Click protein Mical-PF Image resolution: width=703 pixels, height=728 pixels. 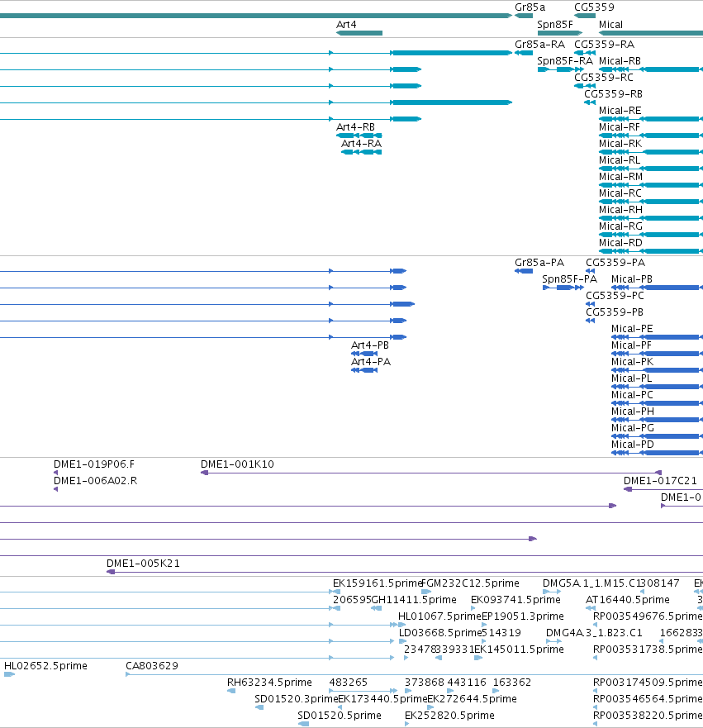(x=657, y=354)
